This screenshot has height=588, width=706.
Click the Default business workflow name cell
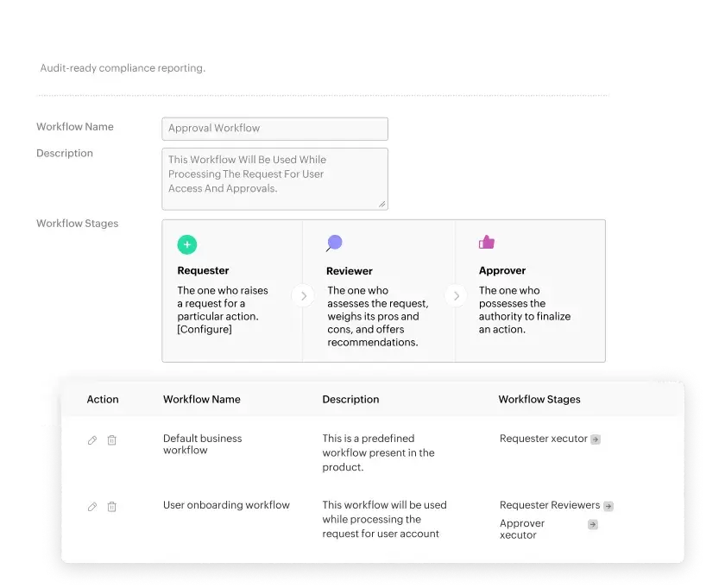(x=203, y=445)
